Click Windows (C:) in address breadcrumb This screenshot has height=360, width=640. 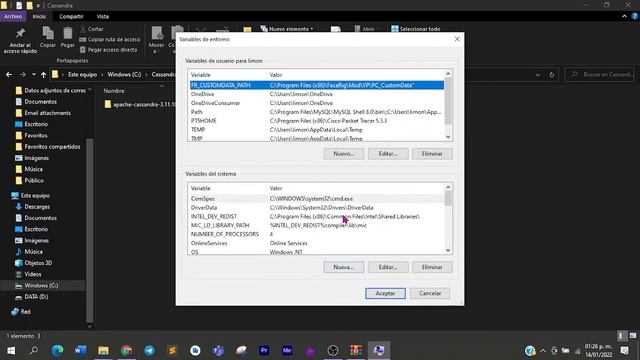click(124, 75)
